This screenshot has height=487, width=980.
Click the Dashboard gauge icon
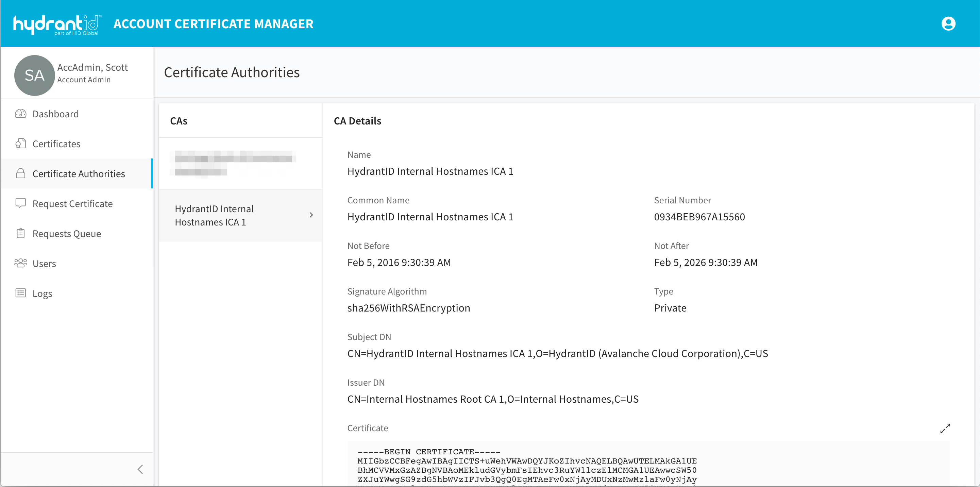20,114
